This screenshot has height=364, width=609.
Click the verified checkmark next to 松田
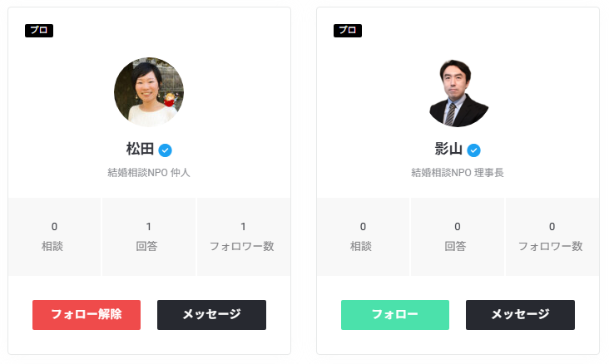click(166, 150)
